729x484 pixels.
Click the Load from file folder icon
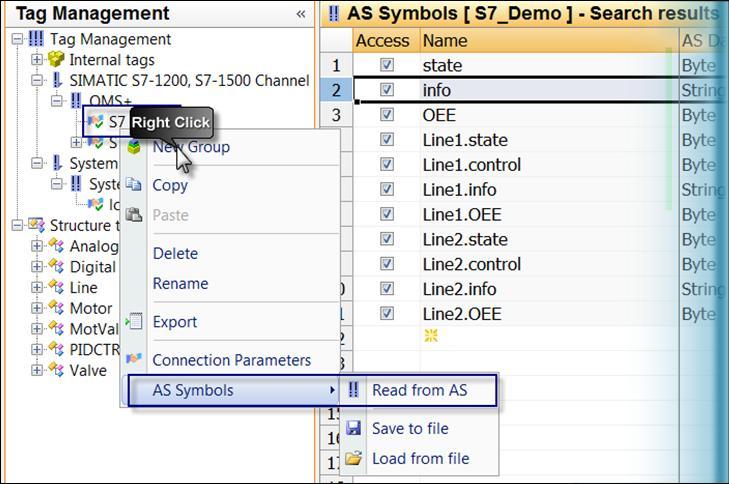pyautogui.click(x=354, y=458)
